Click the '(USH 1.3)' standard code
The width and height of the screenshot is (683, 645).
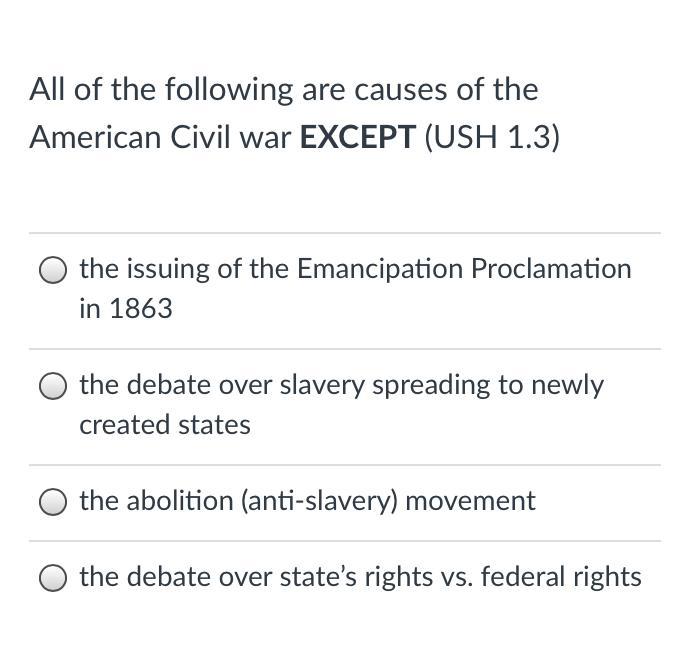(x=492, y=137)
